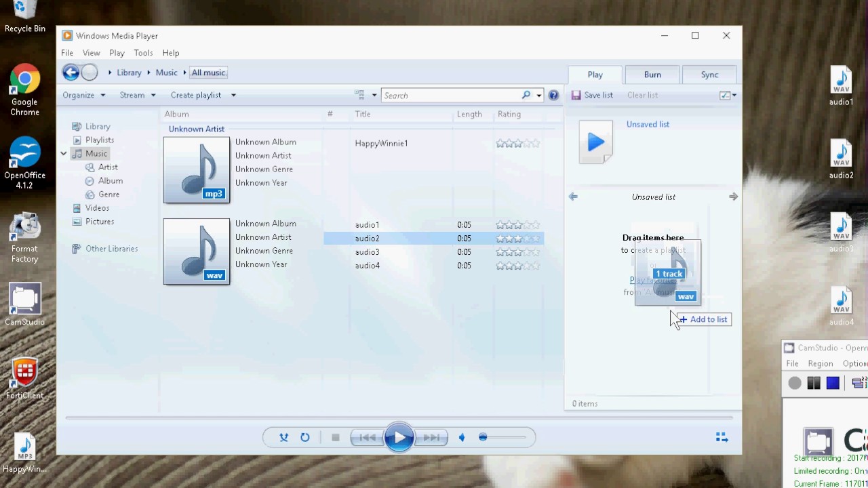
Task: Open the Help question-mark icon
Action: [x=553, y=96]
